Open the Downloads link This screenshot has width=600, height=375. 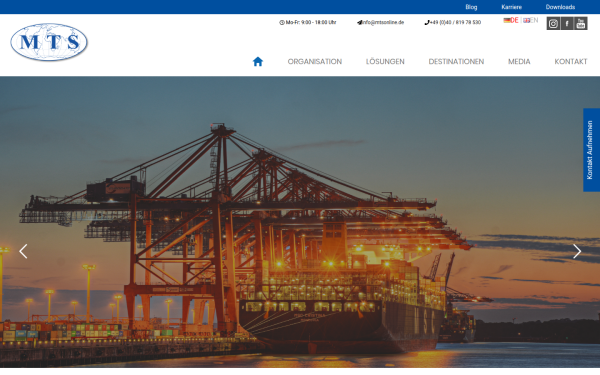coord(560,7)
